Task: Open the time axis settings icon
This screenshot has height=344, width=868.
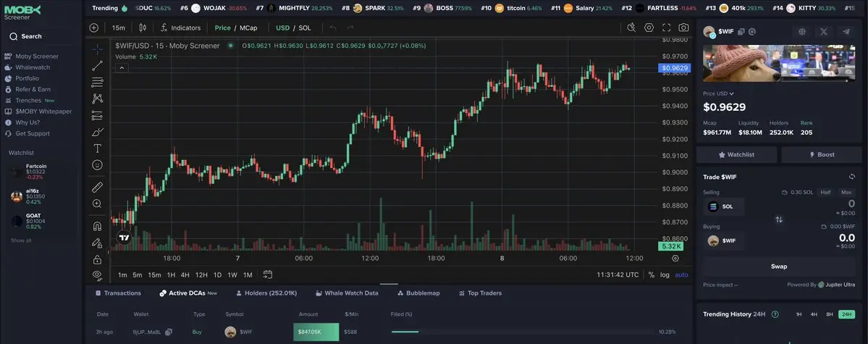Action: pos(675,258)
